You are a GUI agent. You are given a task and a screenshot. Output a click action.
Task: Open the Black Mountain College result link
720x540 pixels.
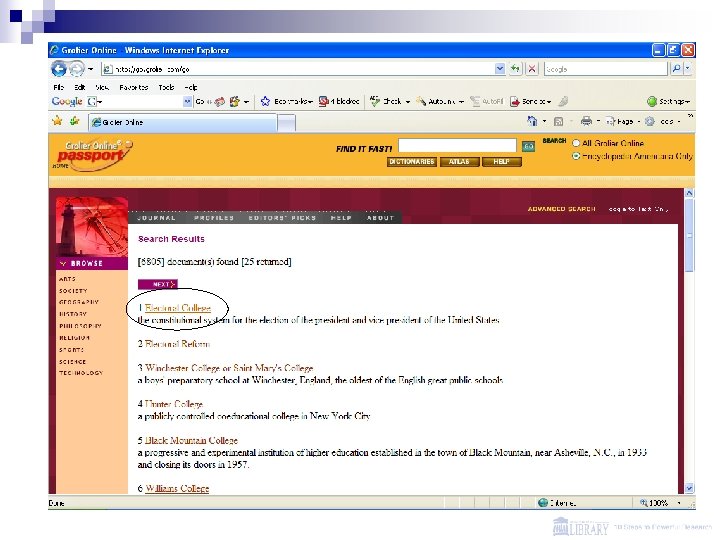tap(191, 440)
